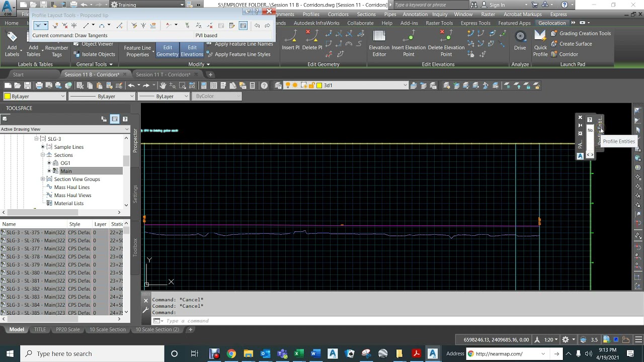Expand the Modify panel

pos(199,64)
